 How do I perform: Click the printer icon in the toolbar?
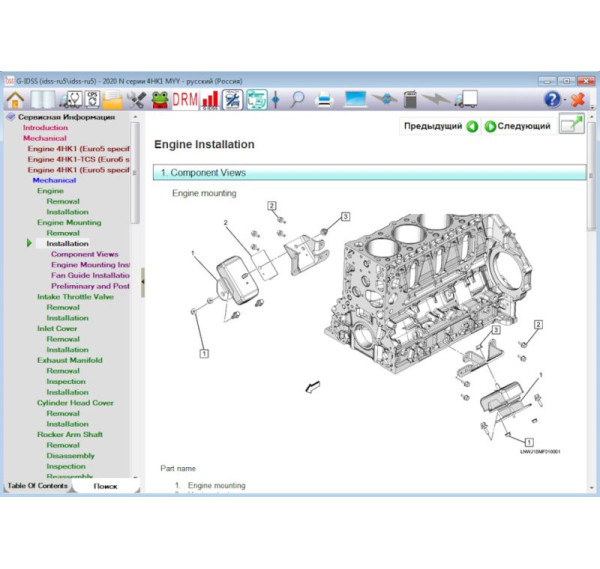click(325, 99)
